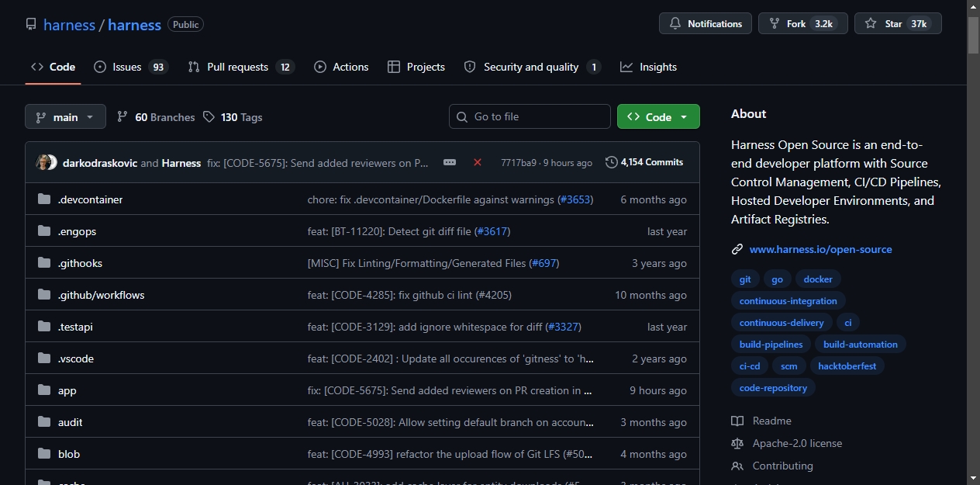980x485 pixels.
Task: Open the green Code dropdown button
Action: (658, 116)
